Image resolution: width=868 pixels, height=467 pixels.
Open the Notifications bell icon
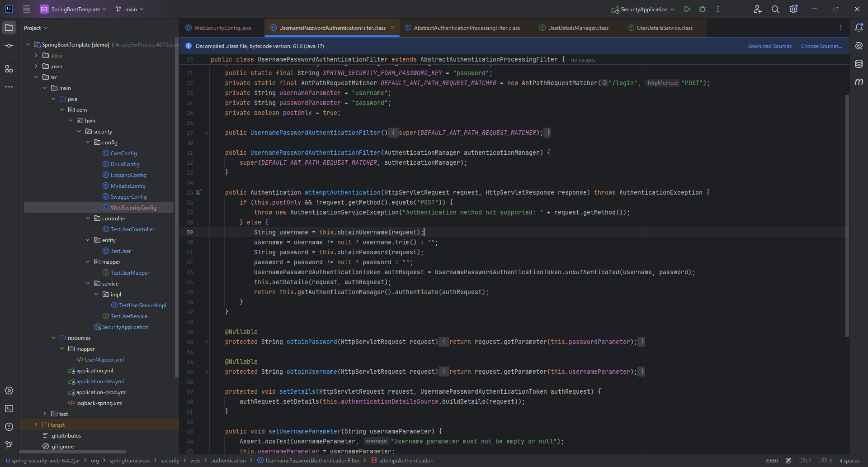859,28
